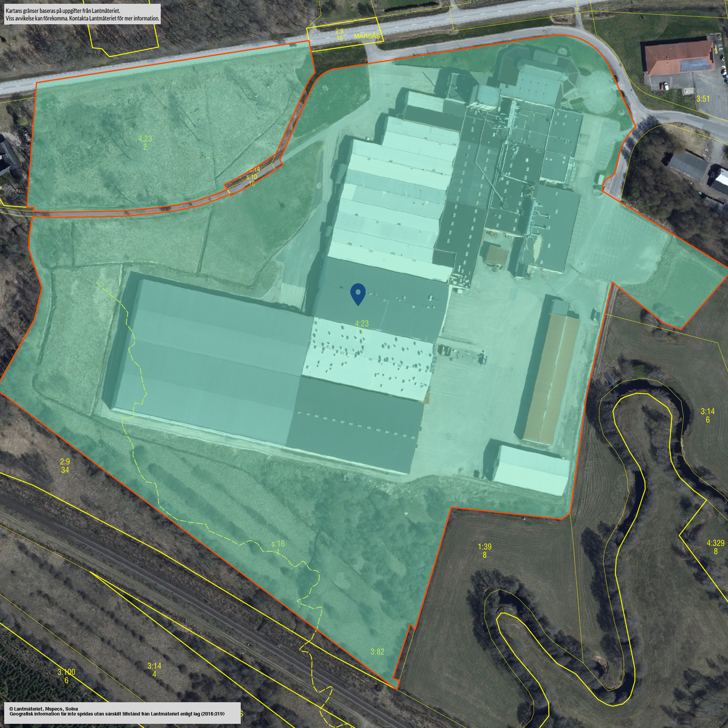Screen dimensions: 728x728
Task: Select parcel label 1:39 8
Action: click(484, 551)
